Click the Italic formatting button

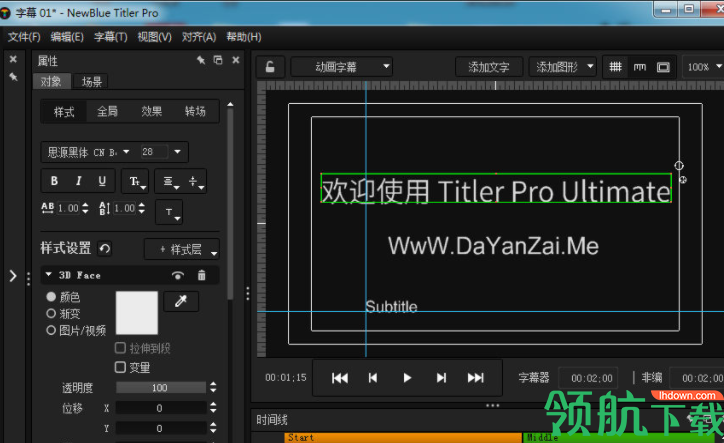tap(78, 181)
